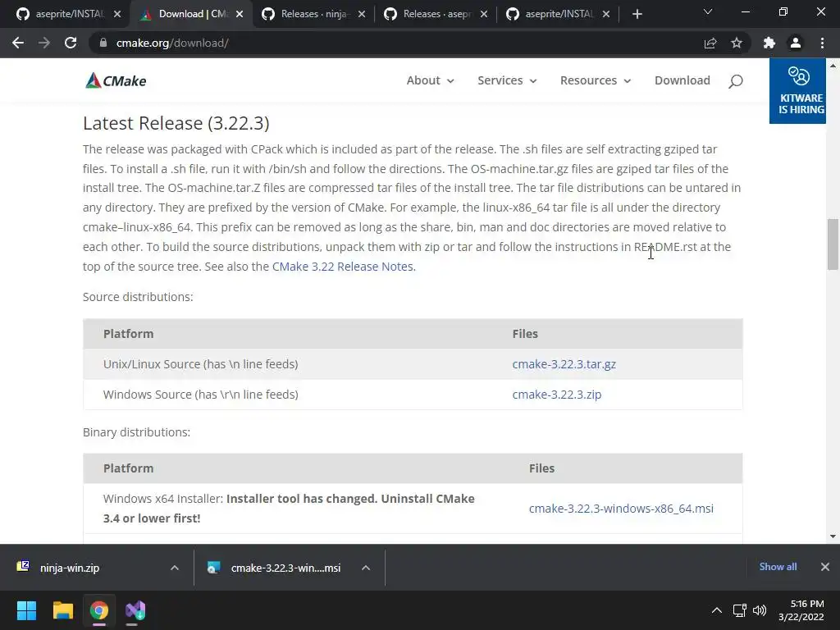Open the Chrome extensions puzzle icon
The image size is (840, 630).
769,43
